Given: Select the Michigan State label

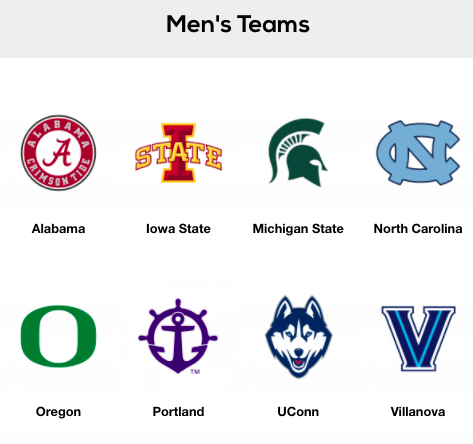Looking at the screenshot, I should coord(298,229).
